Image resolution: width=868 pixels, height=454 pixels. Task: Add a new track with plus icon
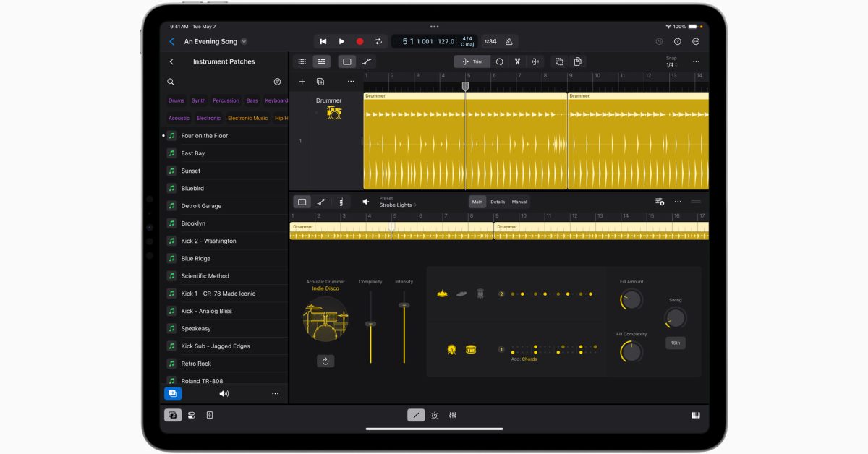(302, 82)
